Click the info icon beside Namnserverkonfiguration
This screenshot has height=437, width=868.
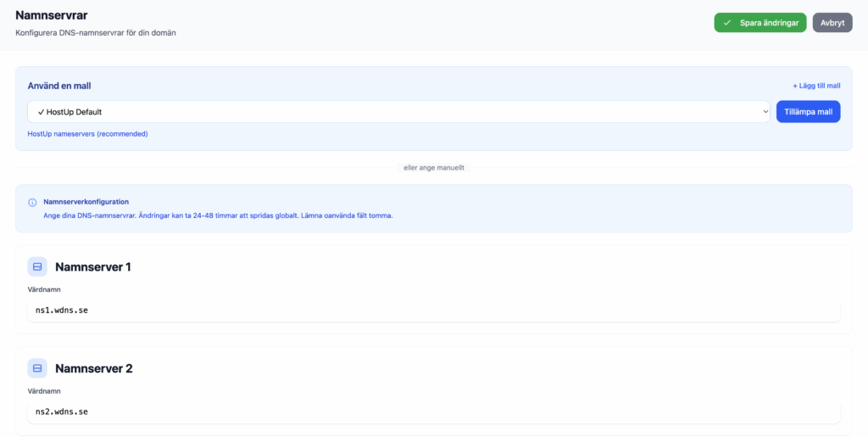click(x=33, y=203)
